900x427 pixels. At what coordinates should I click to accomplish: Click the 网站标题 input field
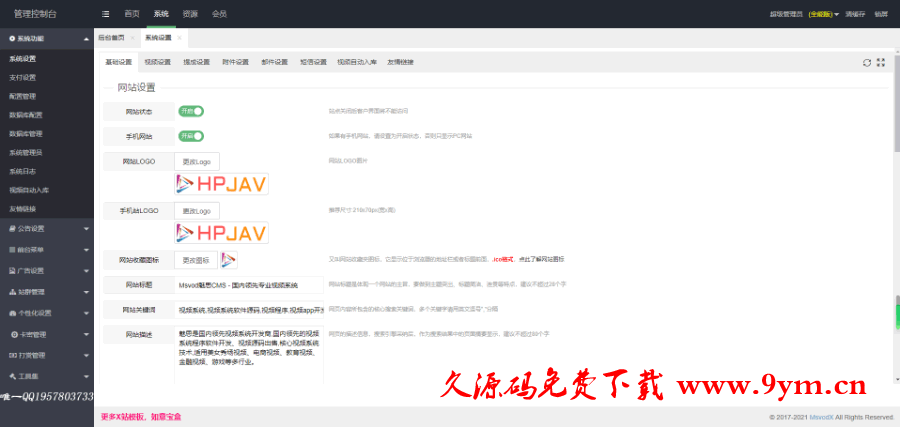click(x=250, y=285)
